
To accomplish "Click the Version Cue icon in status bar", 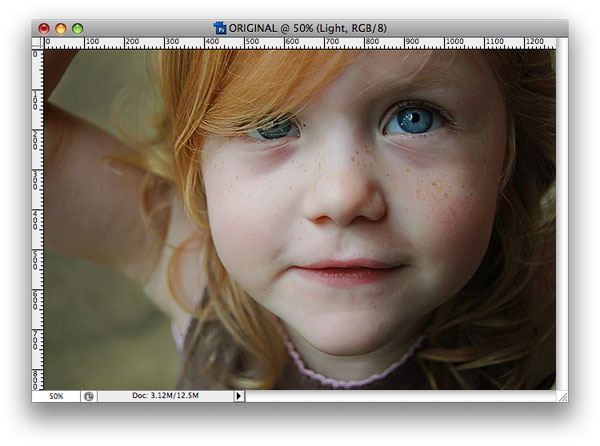I will pyautogui.click(x=89, y=396).
